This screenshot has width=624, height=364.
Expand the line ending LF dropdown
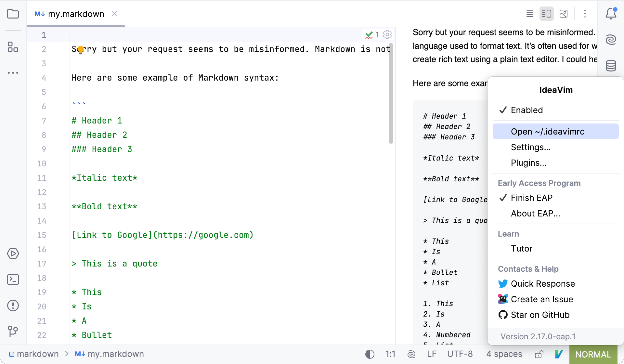(x=433, y=354)
